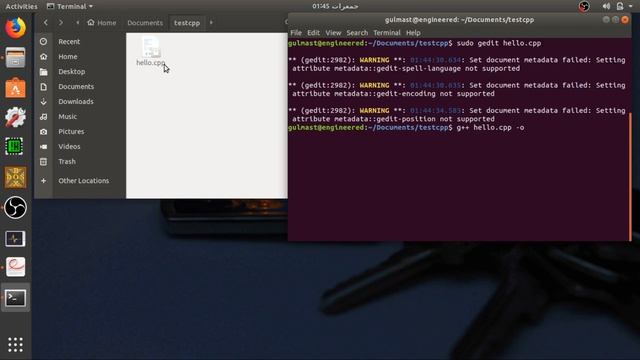This screenshot has height=360, width=640.
Task: Open Other Locations in sidebar
Action: [x=83, y=181]
